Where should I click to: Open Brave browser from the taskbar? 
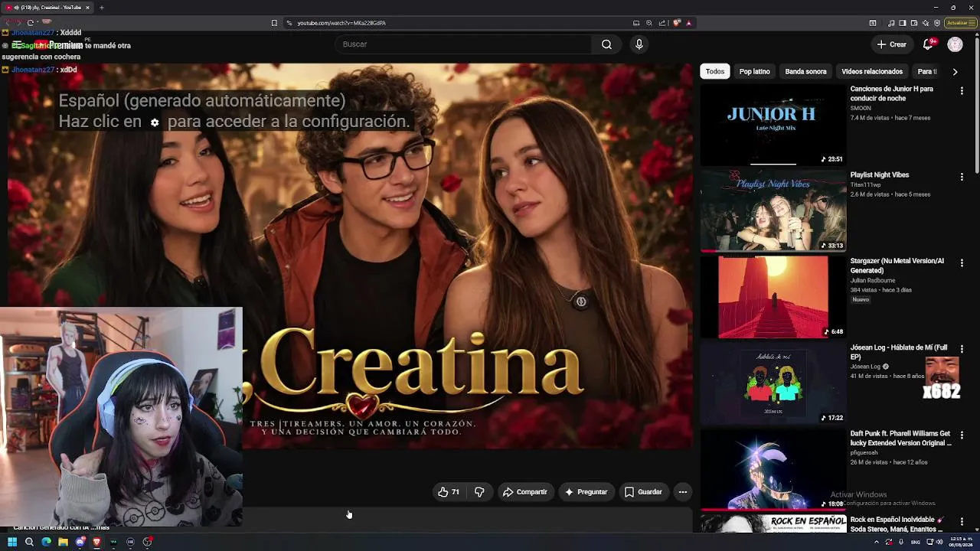(x=96, y=542)
